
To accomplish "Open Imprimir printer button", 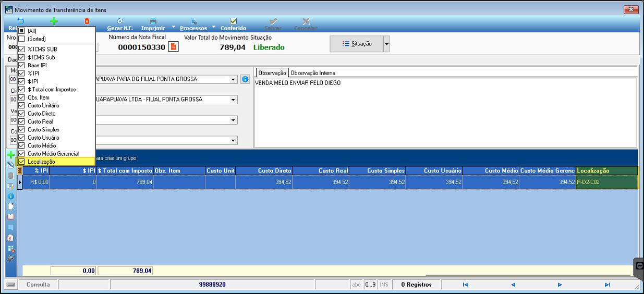I will pos(153,21).
